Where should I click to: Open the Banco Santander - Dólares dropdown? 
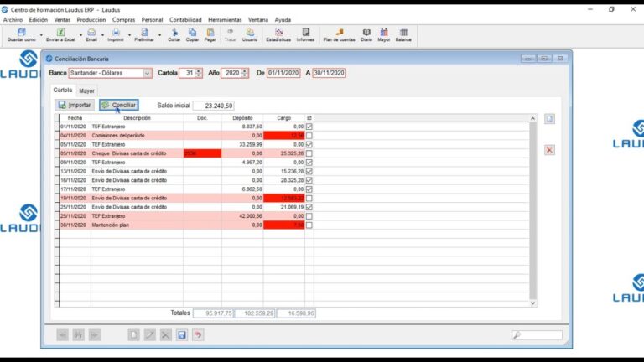(147, 73)
